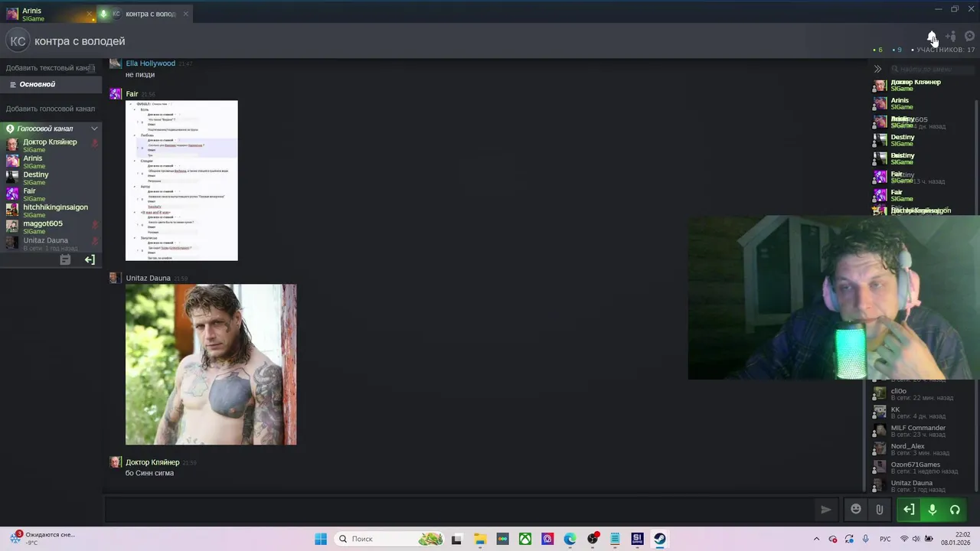Select hitchhikinginsaigon in voice channel list

coord(51,210)
